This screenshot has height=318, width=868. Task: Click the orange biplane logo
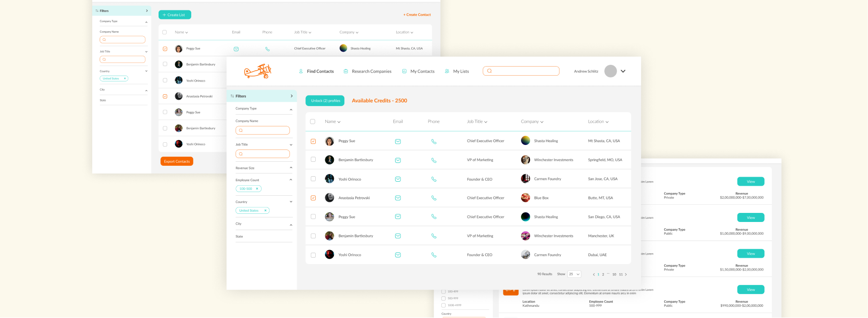click(x=258, y=71)
